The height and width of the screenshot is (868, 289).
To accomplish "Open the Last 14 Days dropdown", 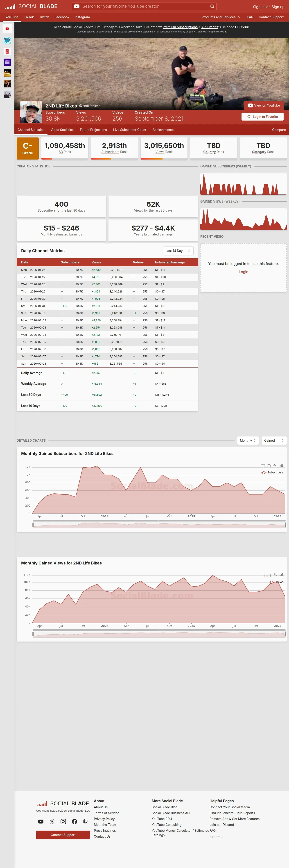I will 178,251.
